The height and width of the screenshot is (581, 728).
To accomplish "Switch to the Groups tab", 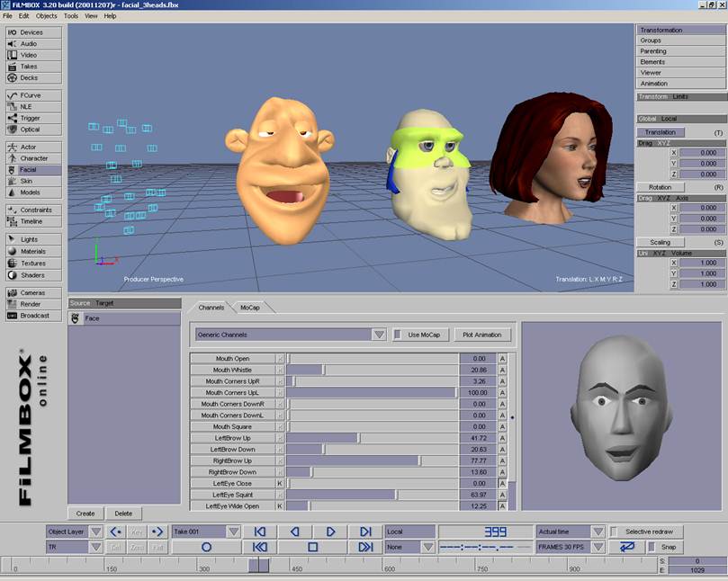I will click(680, 40).
